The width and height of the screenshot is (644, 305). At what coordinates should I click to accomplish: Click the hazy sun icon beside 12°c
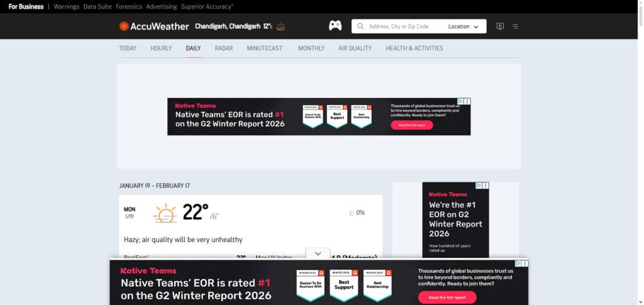pyautogui.click(x=280, y=26)
